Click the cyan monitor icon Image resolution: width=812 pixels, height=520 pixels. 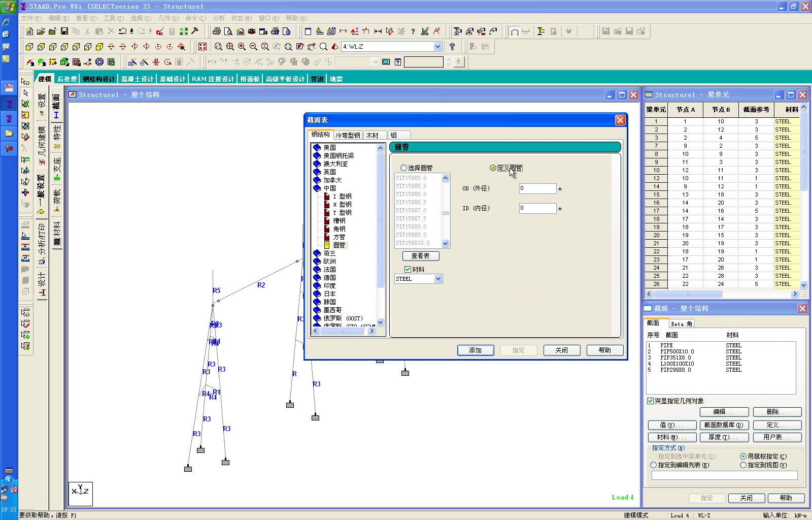386,62
